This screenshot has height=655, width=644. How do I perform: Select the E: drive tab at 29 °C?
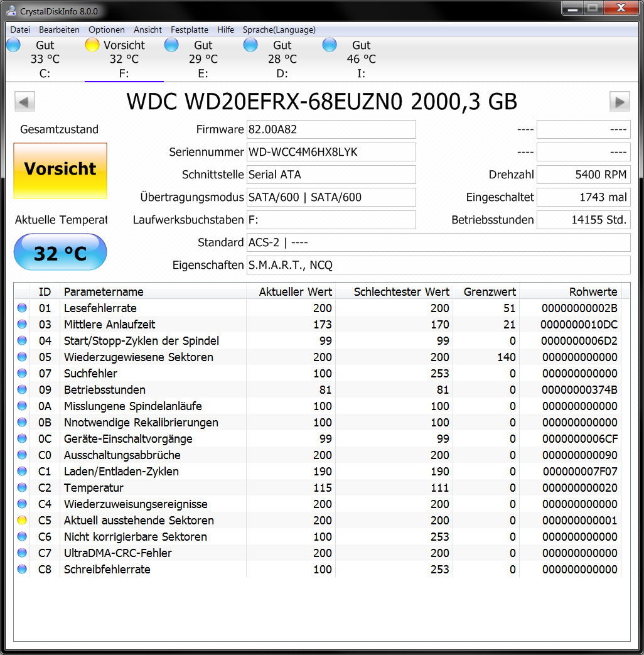tap(203, 59)
